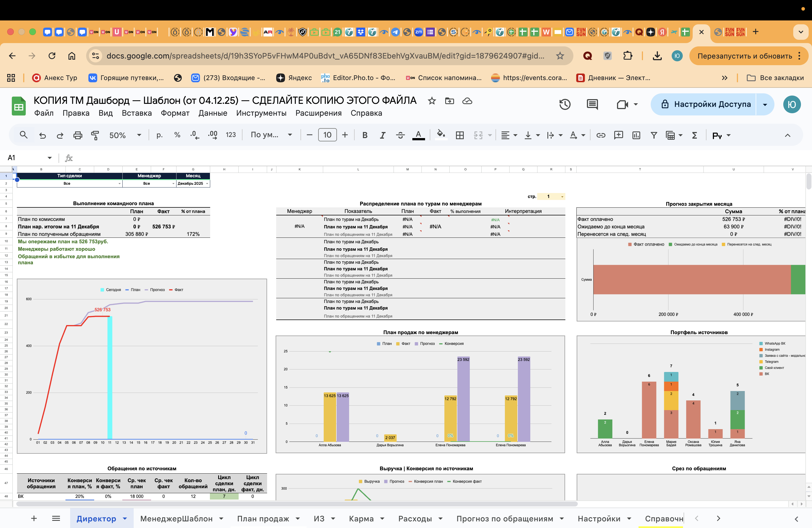Switch to the План продаж sheet tab
The image size is (812, 528).
[x=263, y=518]
